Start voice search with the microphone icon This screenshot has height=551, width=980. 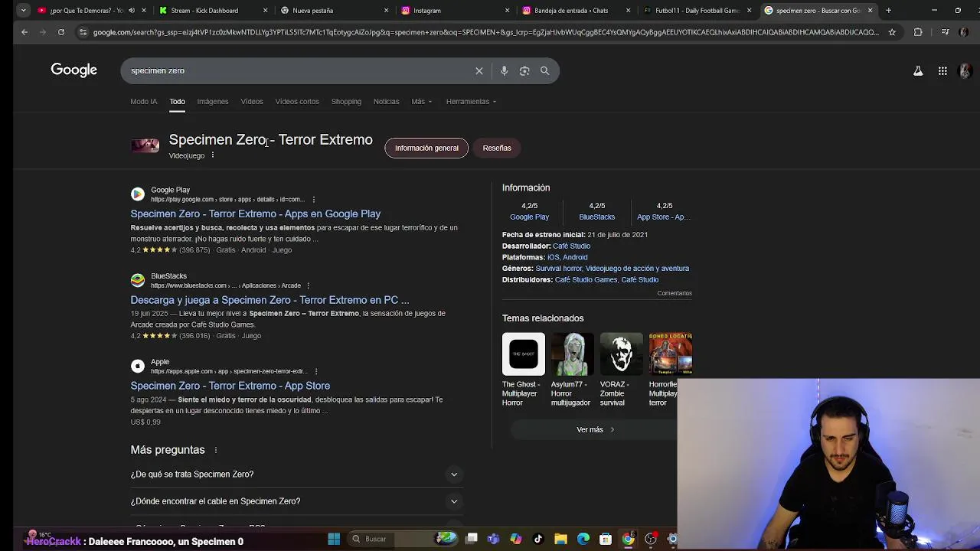pos(504,70)
